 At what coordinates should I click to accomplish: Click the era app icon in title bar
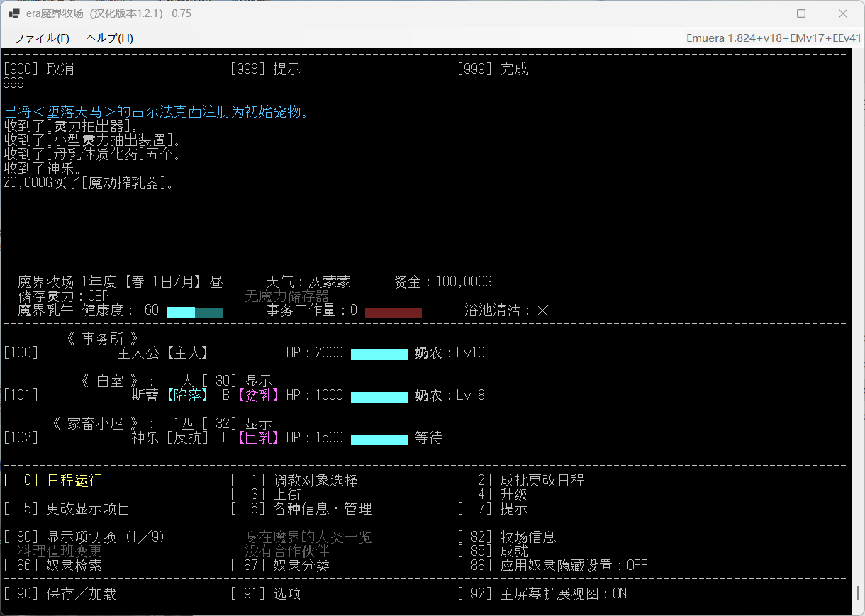coord(14,13)
